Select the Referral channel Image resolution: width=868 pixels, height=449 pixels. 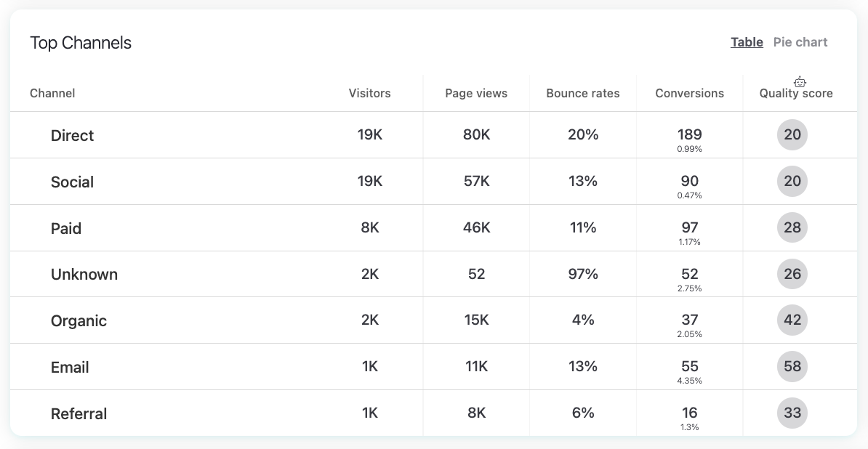pos(79,414)
